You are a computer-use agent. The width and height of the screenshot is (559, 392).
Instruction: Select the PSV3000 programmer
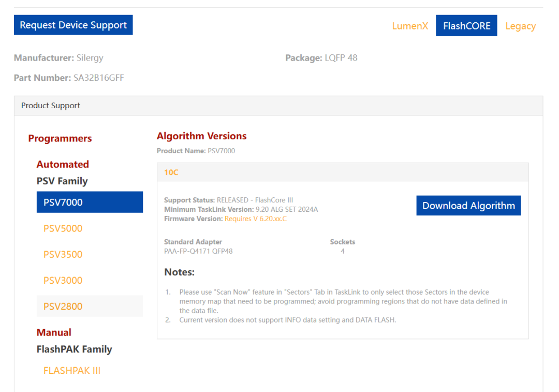pos(63,280)
